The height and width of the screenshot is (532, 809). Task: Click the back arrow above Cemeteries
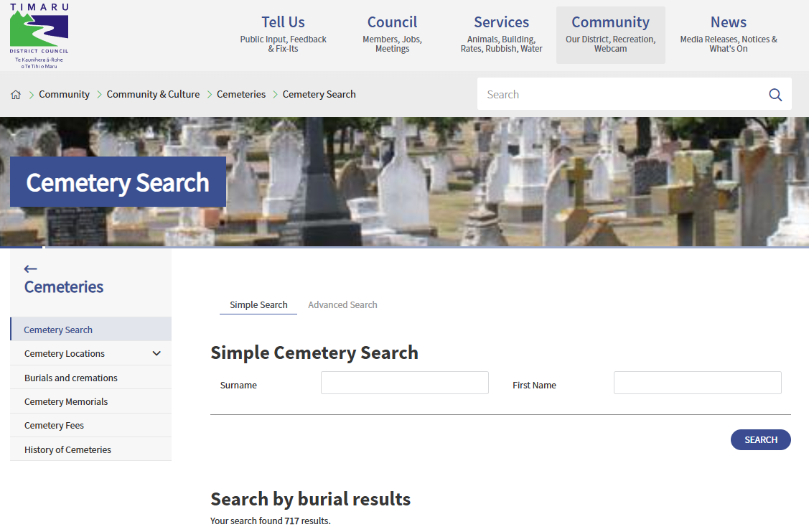30,269
